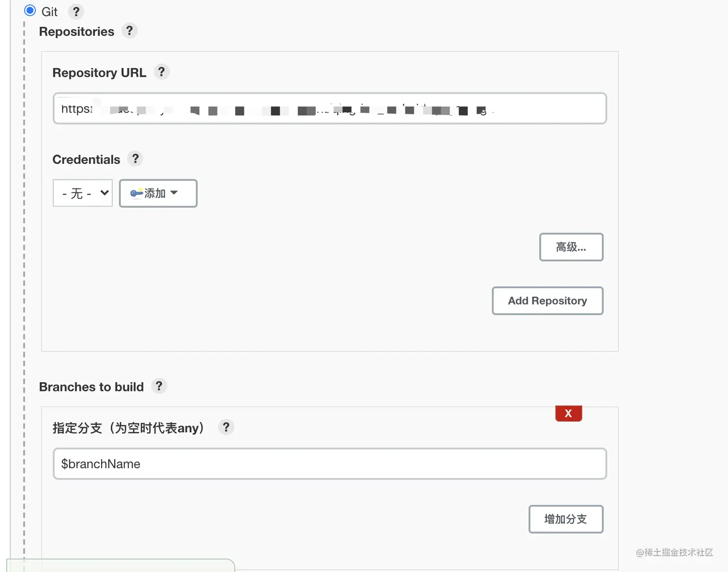Click the 高级... advanced button
728x572 pixels.
tap(571, 247)
